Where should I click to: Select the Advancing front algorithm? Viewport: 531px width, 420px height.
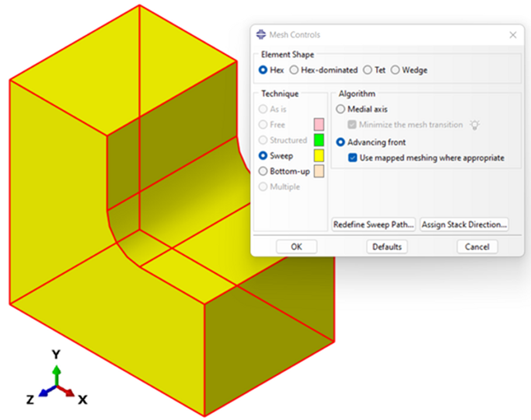[x=340, y=142]
